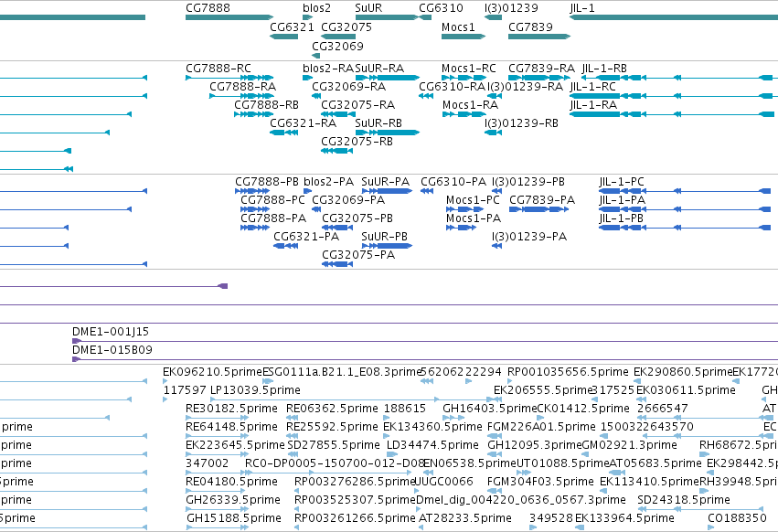Click transcript CG32075-RA
Image resolution: width=778 pixels, height=532 pixels.
(x=357, y=105)
